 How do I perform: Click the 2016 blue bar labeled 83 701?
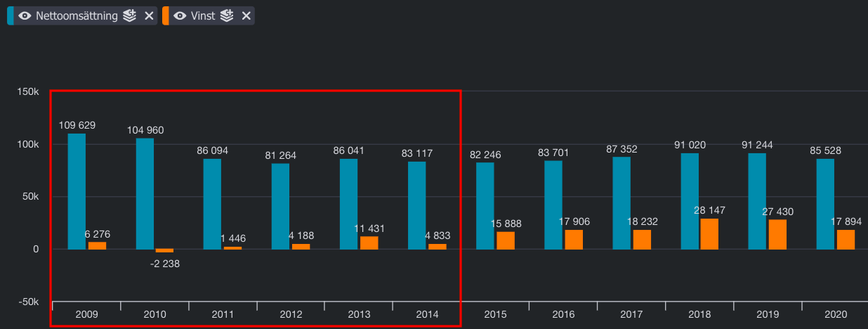pos(553,205)
